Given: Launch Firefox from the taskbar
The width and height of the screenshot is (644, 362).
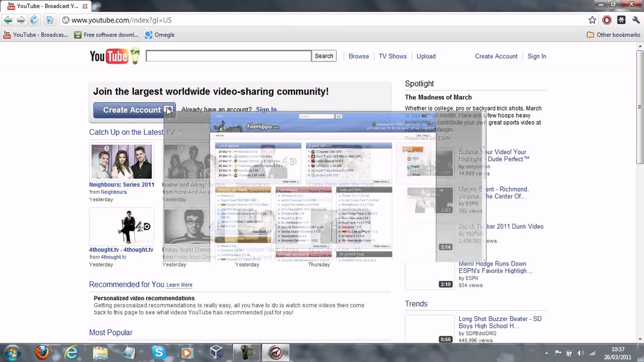Looking at the screenshot, I should click(x=42, y=352).
